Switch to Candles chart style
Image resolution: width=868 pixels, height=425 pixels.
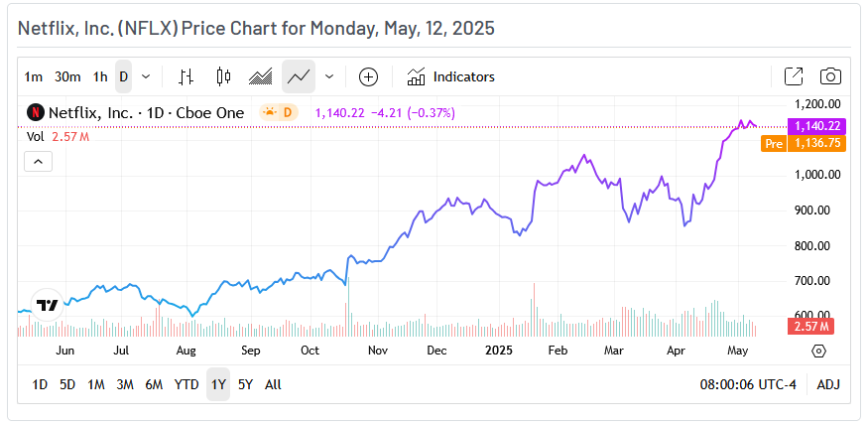222,76
